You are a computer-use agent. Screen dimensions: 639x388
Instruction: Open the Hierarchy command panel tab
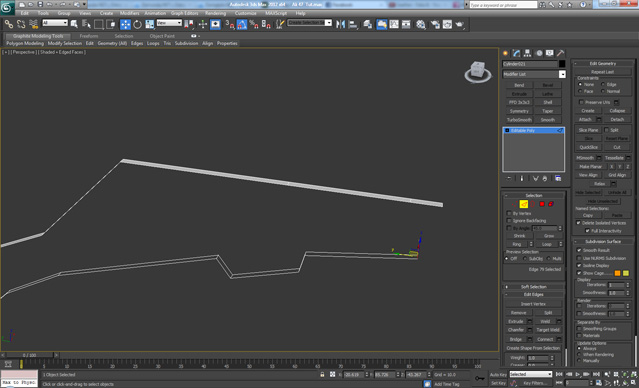(528, 53)
